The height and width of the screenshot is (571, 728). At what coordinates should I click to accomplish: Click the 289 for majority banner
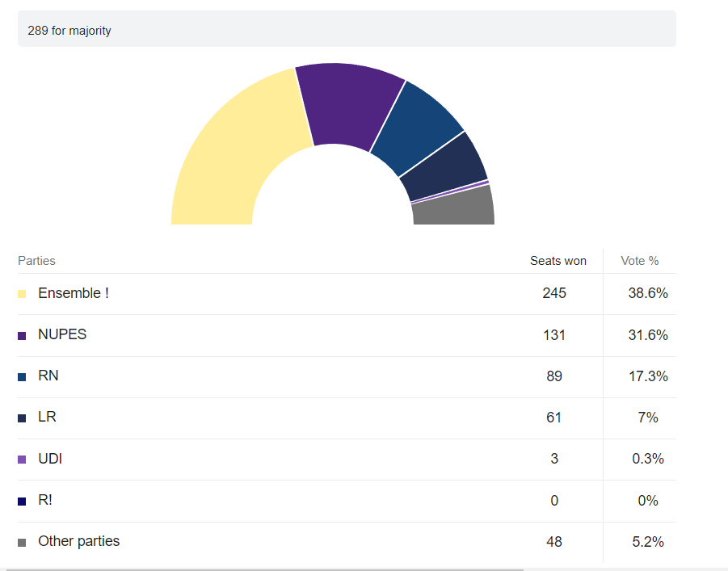347,30
